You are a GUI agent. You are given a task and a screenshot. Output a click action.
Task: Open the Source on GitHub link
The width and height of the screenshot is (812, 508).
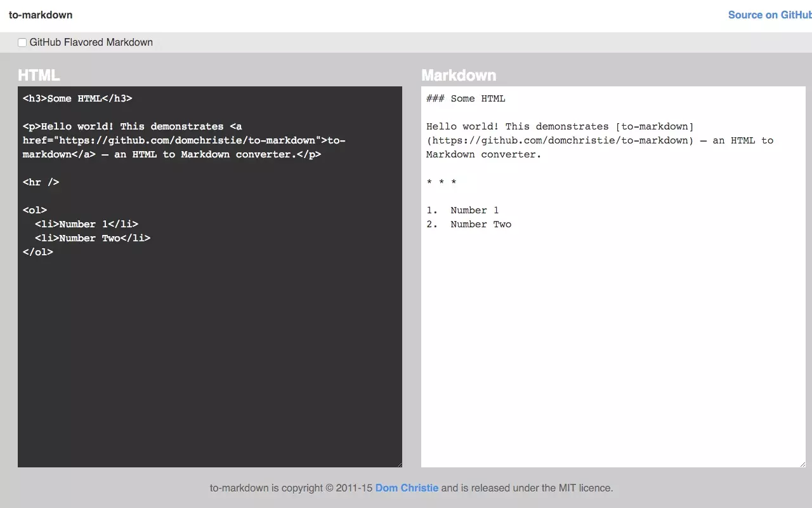[x=770, y=15]
